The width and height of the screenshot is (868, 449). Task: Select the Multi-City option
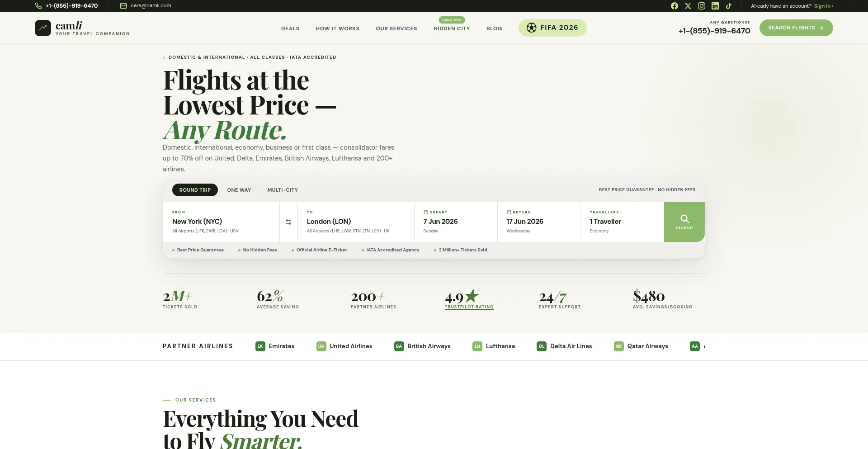click(x=283, y=190)
